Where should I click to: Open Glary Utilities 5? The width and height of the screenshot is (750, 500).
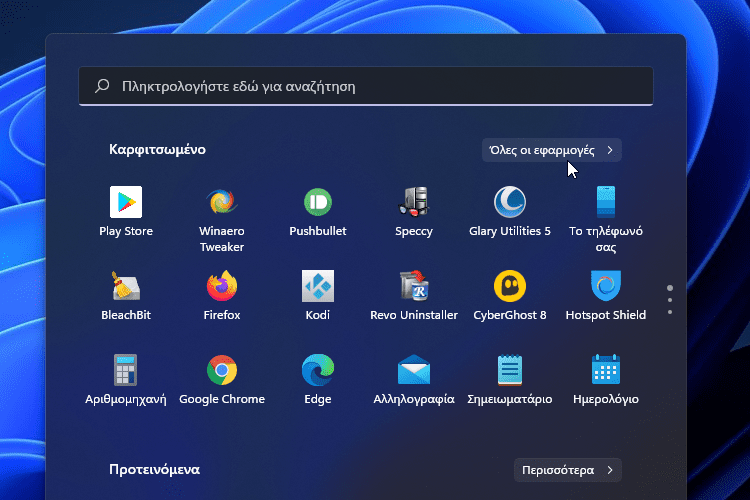pos(510,203)
